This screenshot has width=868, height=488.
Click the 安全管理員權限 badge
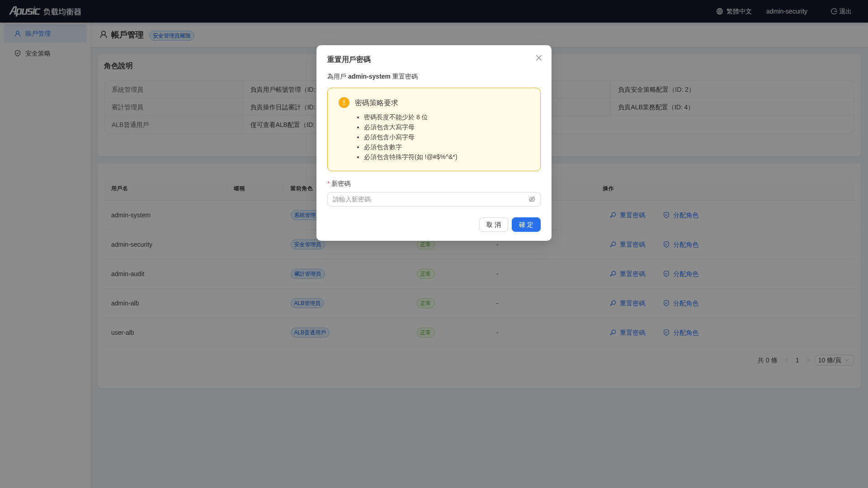pos(172,36)
